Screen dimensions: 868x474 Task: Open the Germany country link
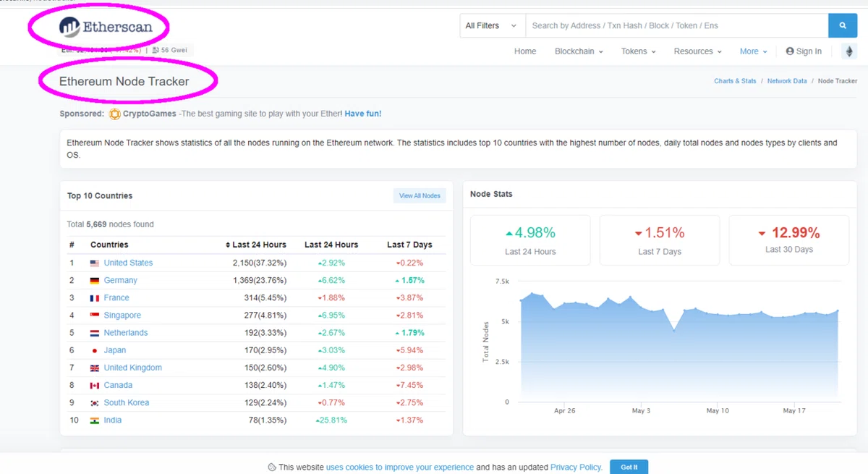tap(120, 280)
